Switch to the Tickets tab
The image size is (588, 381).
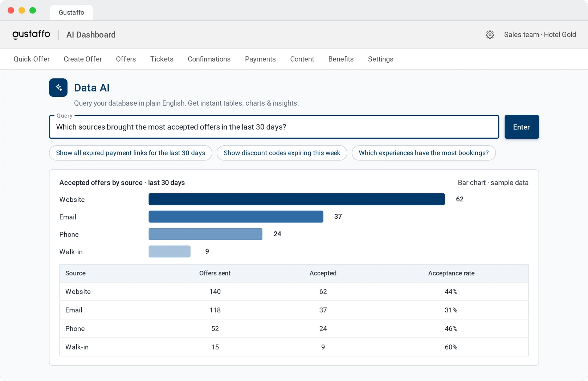tap(162, 59)
